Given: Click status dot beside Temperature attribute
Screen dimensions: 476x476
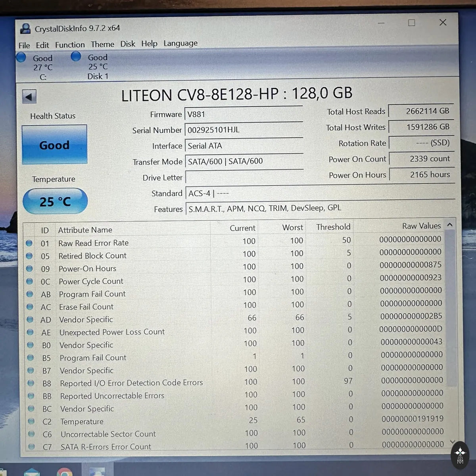Looking at the screenshot, I should (x=31, y=421).
